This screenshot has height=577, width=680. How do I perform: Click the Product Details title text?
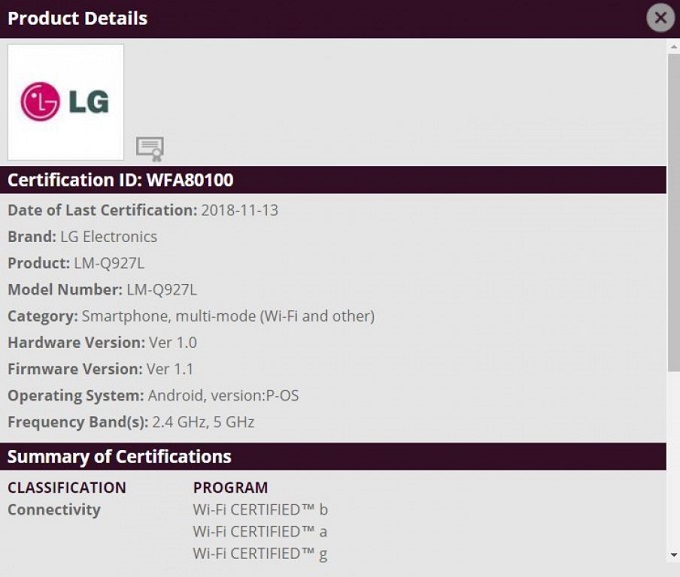tap(77, 18)
